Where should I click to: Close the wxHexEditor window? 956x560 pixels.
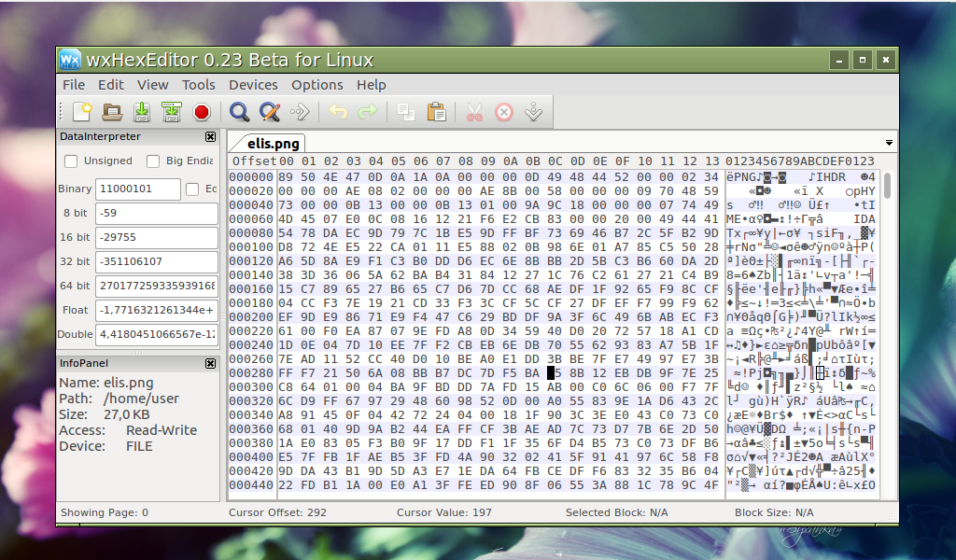coord(886,60)
